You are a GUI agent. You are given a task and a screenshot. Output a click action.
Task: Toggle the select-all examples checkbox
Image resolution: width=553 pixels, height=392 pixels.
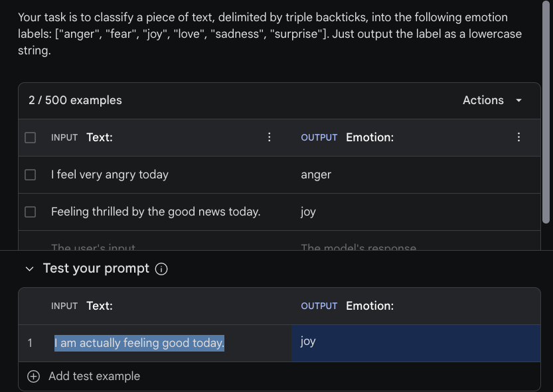tap(29, 137)
